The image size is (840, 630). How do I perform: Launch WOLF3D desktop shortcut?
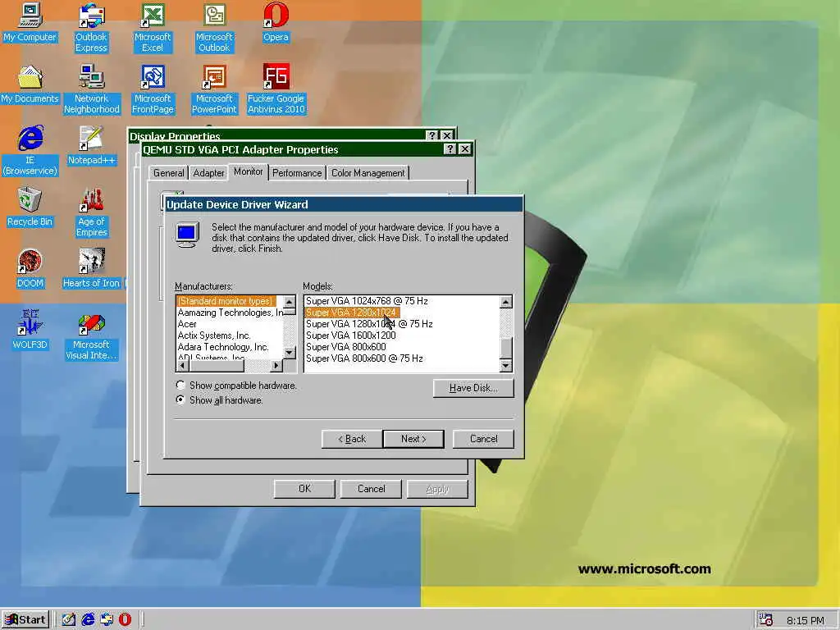point(30,330)
